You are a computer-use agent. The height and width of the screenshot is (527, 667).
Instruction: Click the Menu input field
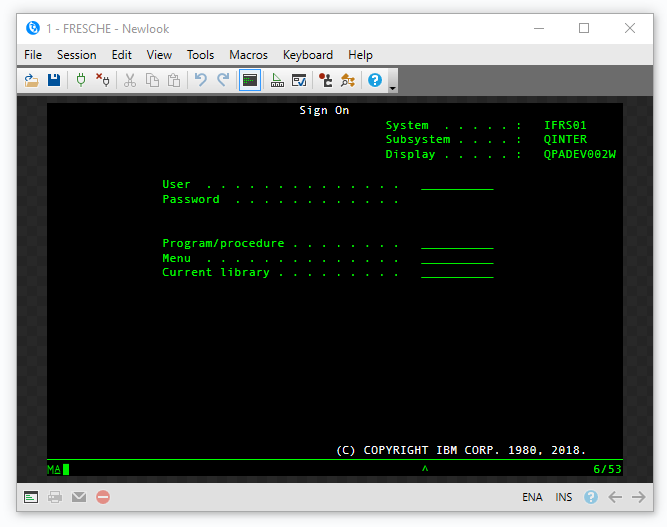point(457,258)
